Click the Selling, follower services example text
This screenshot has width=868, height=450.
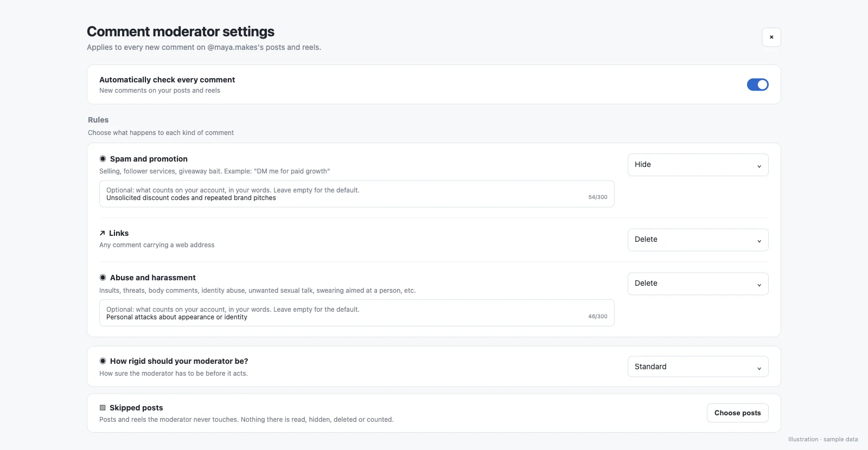(x=215, y=171)
